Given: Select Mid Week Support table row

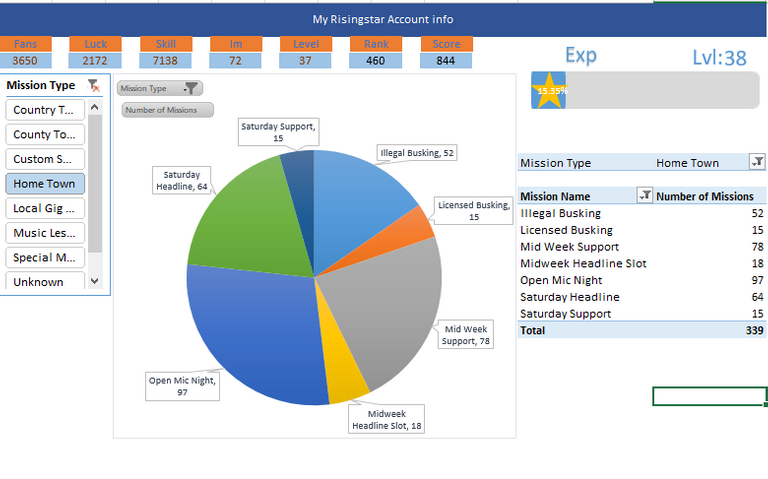Looking at the screenshot, I should point(642,247).
